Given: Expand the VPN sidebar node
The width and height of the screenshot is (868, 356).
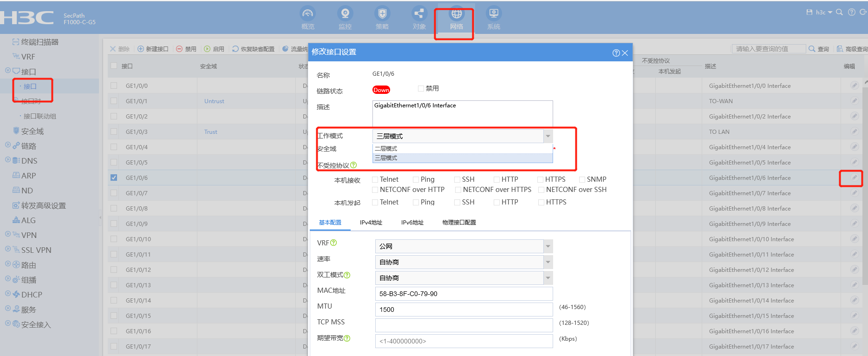Looking at the screenshot, I should [x=8, y=234].
